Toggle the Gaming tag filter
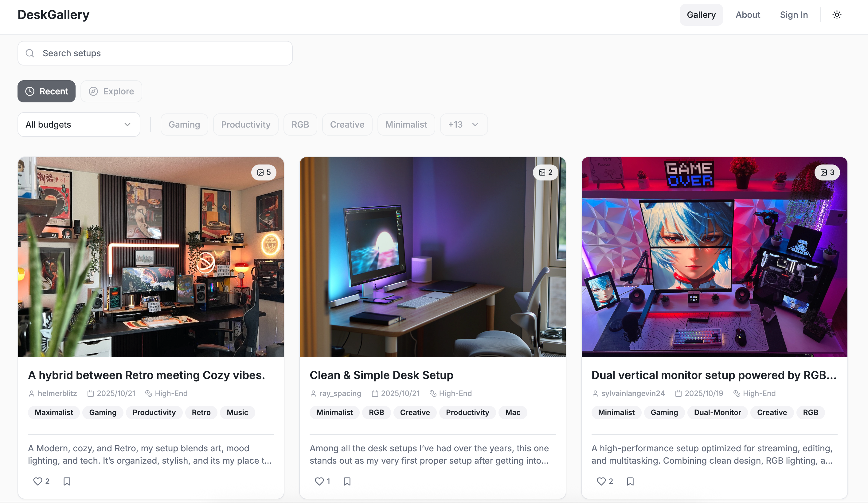The image size is (868, 503). 184,125
